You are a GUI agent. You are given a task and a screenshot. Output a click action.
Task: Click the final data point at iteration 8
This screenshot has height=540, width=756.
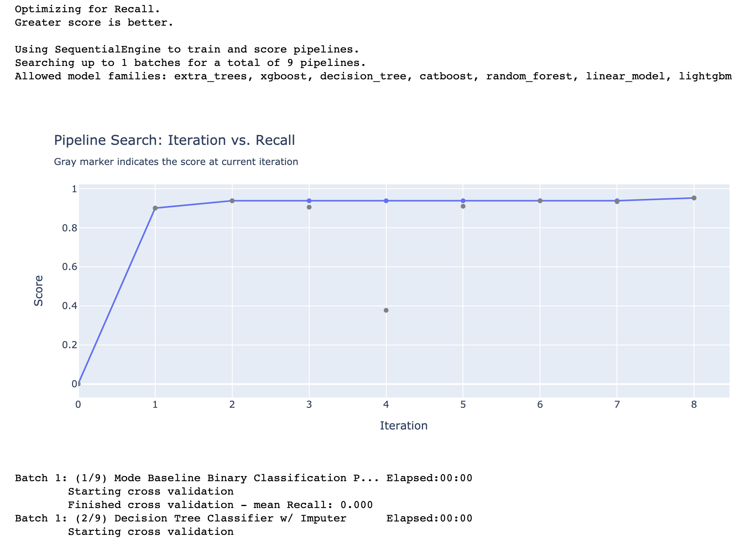tap(694, 198)
